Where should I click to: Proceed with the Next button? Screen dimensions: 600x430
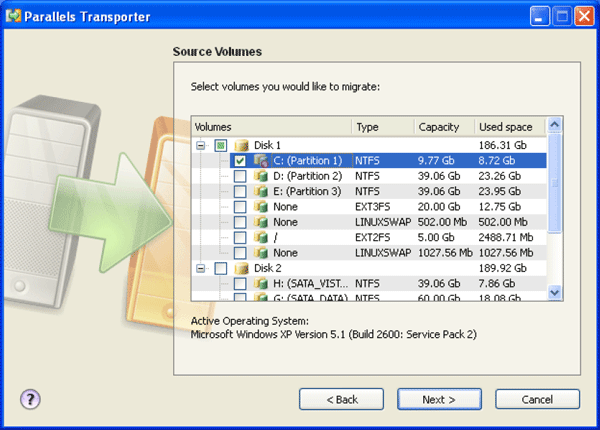[x=439, y=399]
